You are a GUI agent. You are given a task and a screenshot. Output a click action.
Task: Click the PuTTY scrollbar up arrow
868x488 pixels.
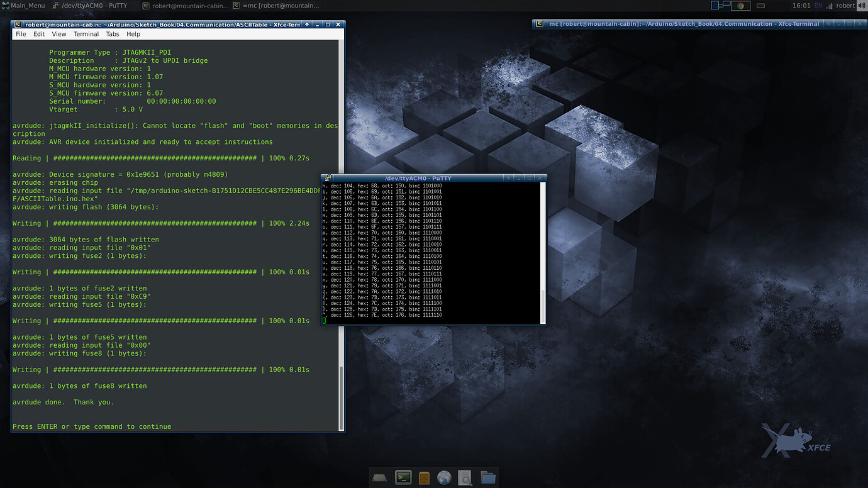[x=542, y=185]
